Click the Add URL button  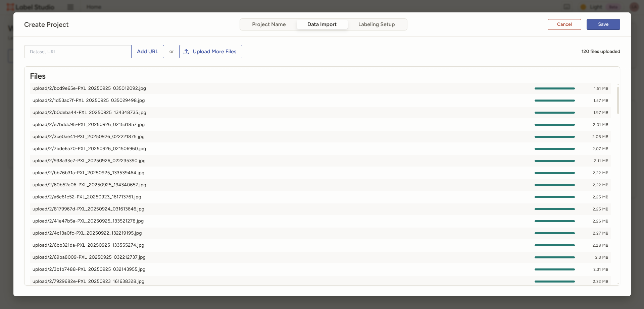147,51
